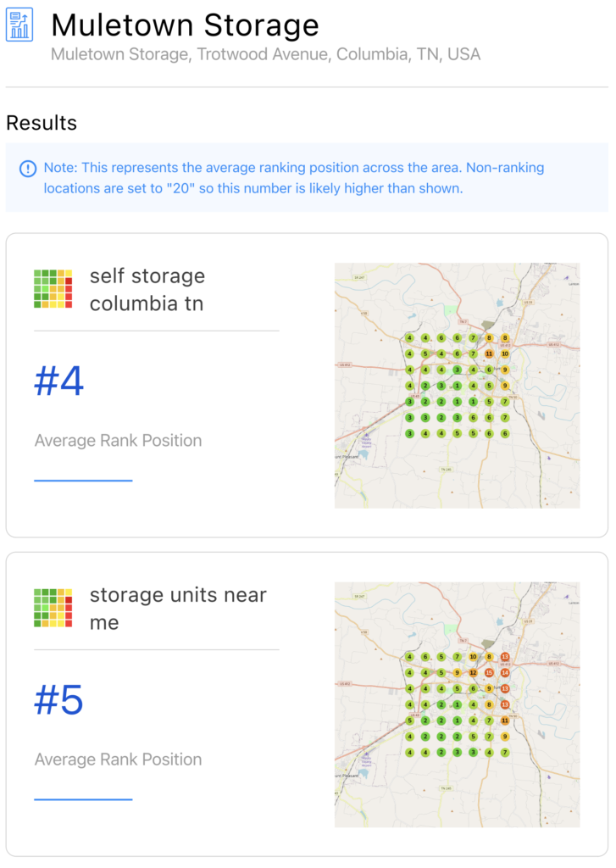Select the red 15 marker on the storage units map

pos(489,672)
